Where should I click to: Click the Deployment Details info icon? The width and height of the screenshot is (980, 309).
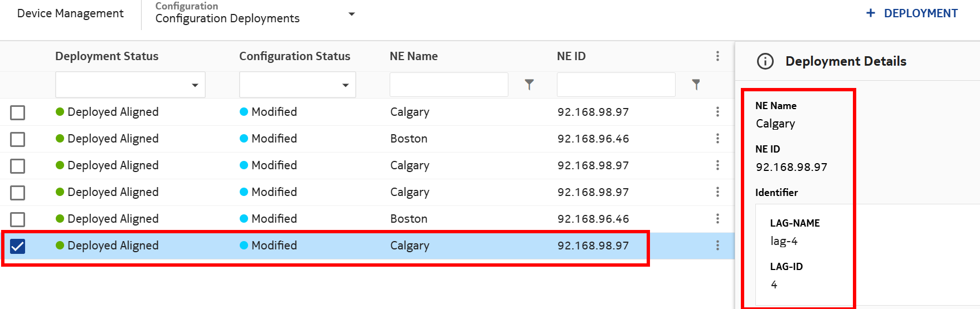pos(765,61)
